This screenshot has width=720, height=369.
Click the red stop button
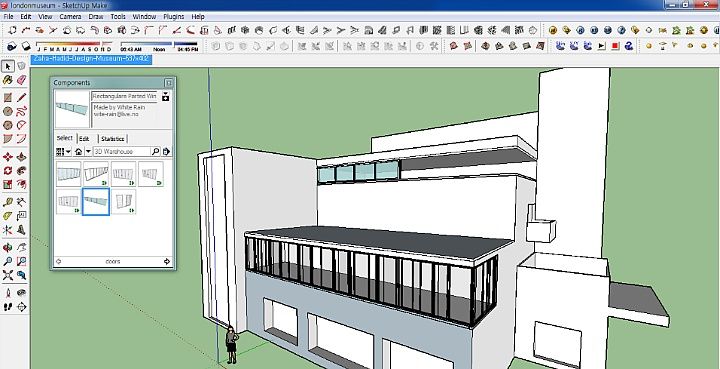[615, 46]
